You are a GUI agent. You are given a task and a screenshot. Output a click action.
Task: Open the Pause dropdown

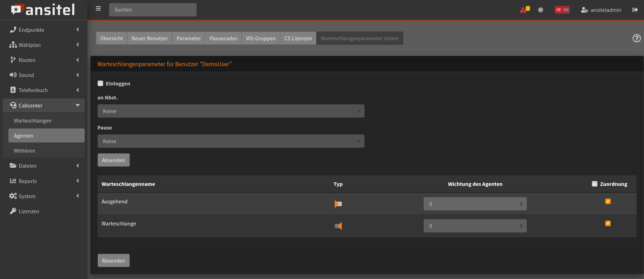231,141
